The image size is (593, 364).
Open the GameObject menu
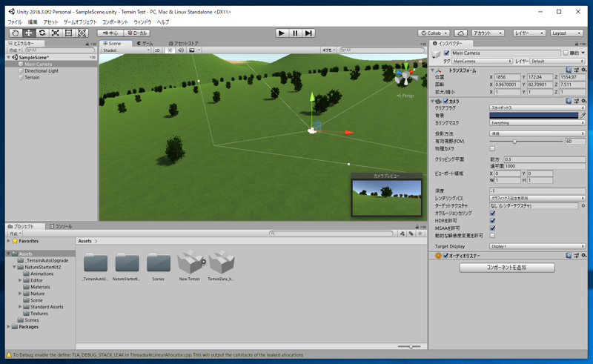[80, 22]
